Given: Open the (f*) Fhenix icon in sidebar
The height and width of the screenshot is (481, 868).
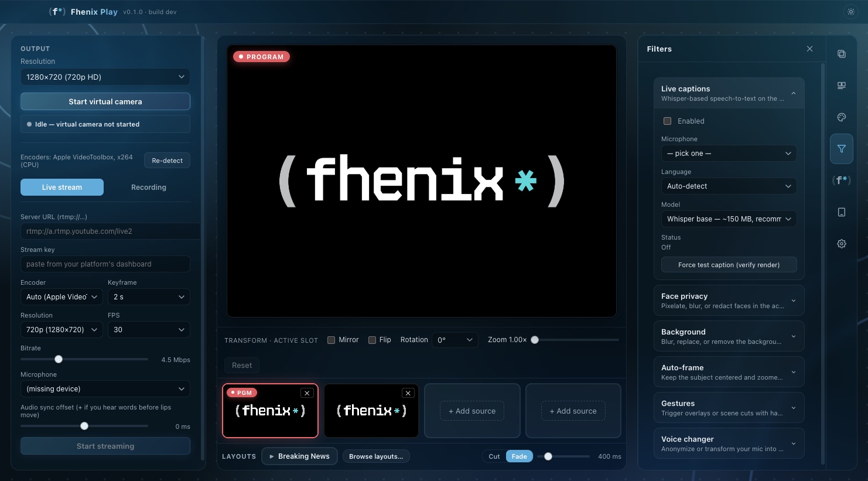Looking at the screenshot, I should point(842,180).
